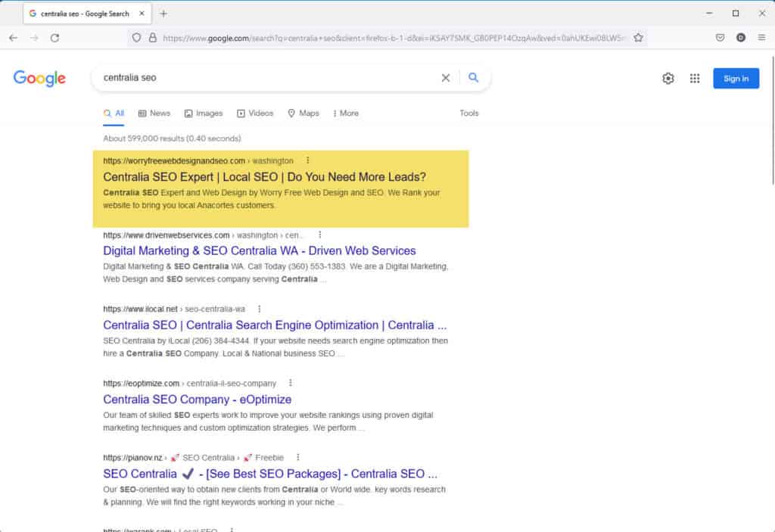Maximize the Firefox window

click(x=736, y=14)
